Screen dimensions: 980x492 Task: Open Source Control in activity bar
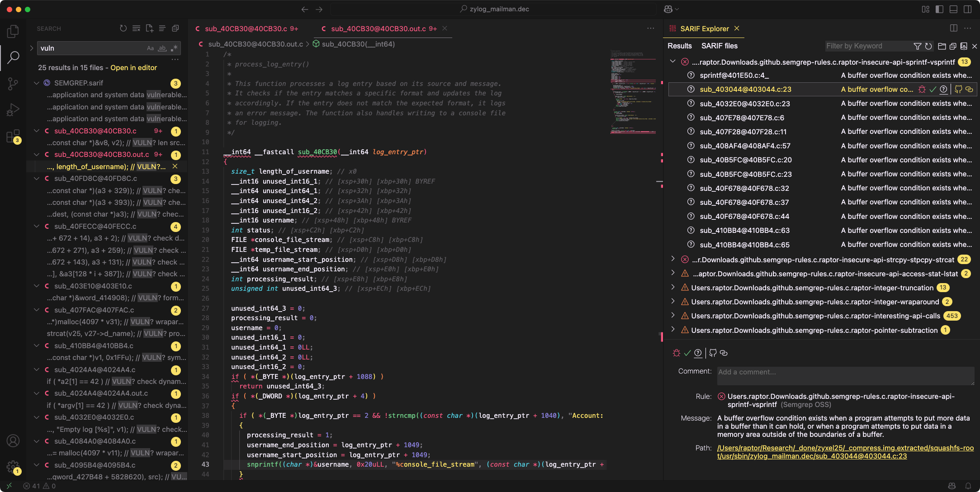tap(13, 83)
